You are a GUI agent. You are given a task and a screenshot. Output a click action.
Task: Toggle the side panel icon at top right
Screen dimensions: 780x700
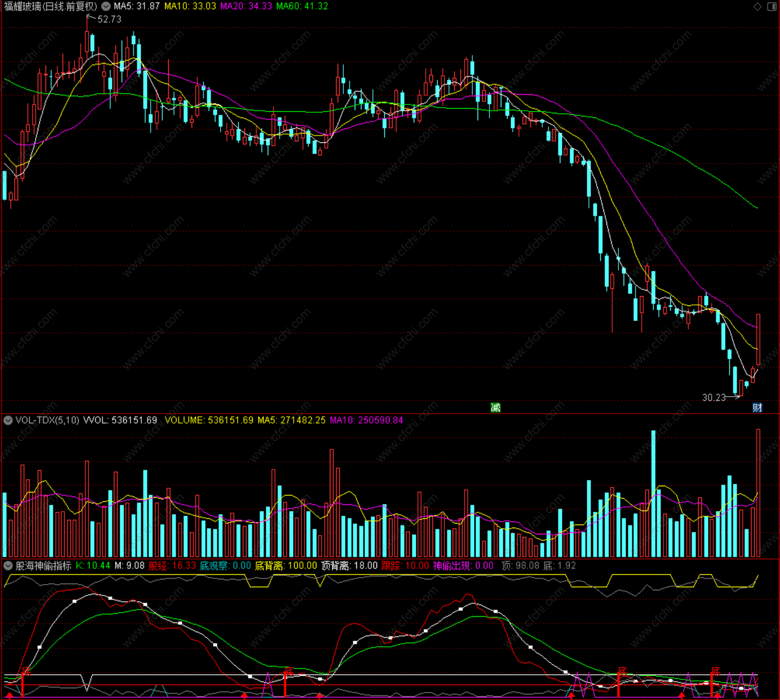771,6
